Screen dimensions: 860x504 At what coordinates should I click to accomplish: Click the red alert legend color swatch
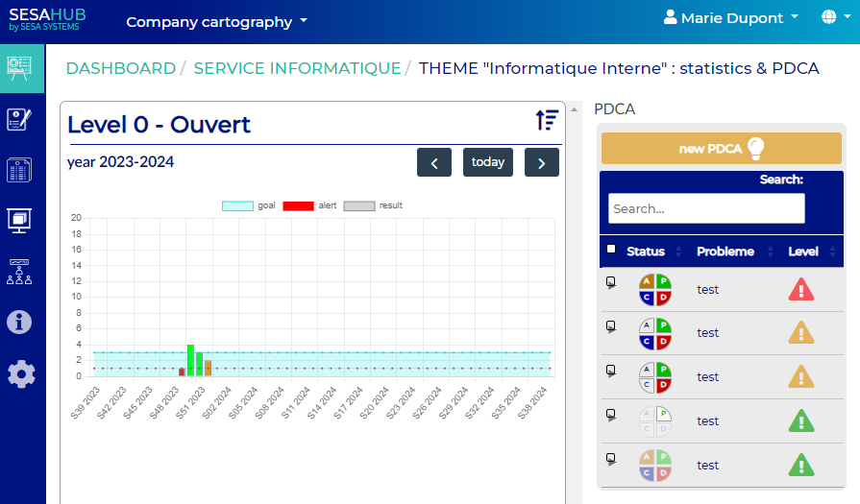pos(298,205)
